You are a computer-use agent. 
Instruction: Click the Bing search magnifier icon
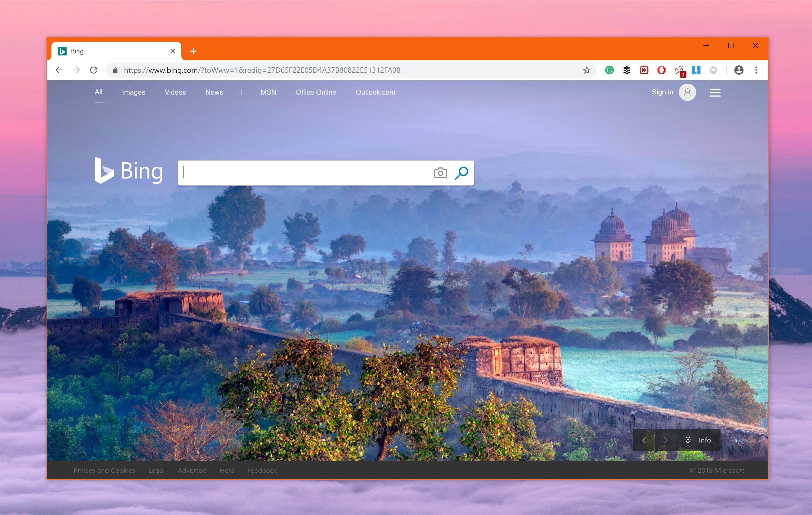coord(462,172)
